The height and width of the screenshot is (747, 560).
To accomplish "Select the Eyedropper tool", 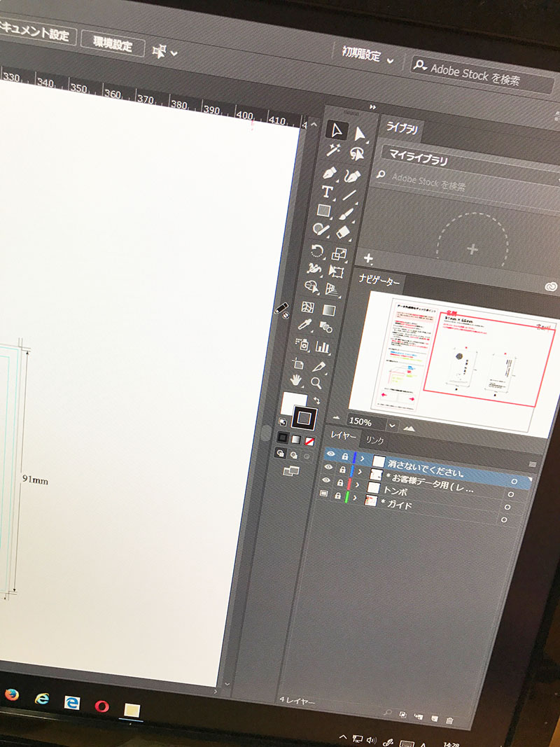I will (306, 325).
